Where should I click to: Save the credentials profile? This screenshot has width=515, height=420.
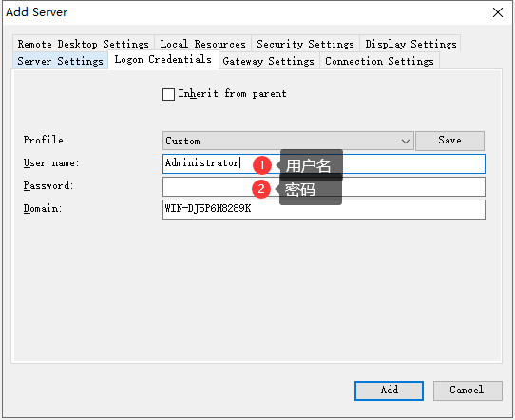pyautogui.click(x=449, y=141)
